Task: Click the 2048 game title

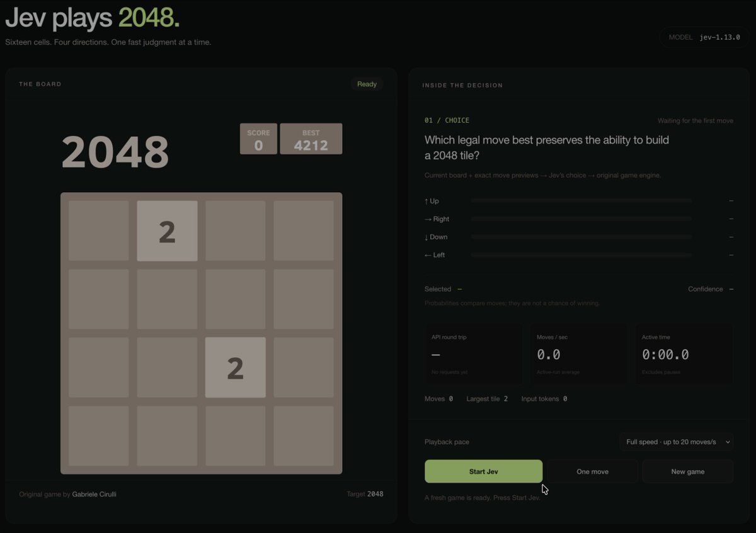Action: coord(115,152)
